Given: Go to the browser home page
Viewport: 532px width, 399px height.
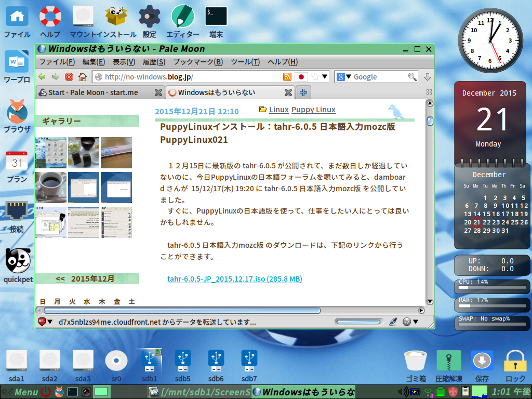Looking at the screenshot, I should tap(83, 77).
